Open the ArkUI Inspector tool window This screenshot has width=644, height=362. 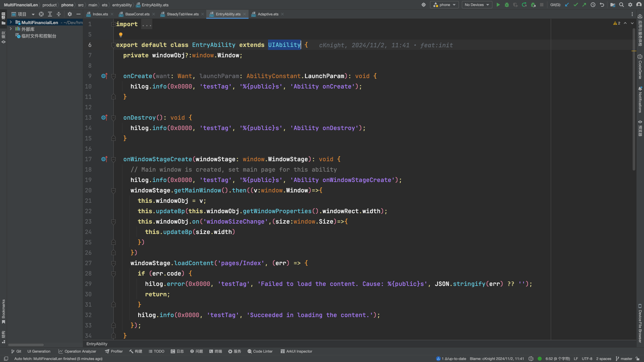[296, 351]
